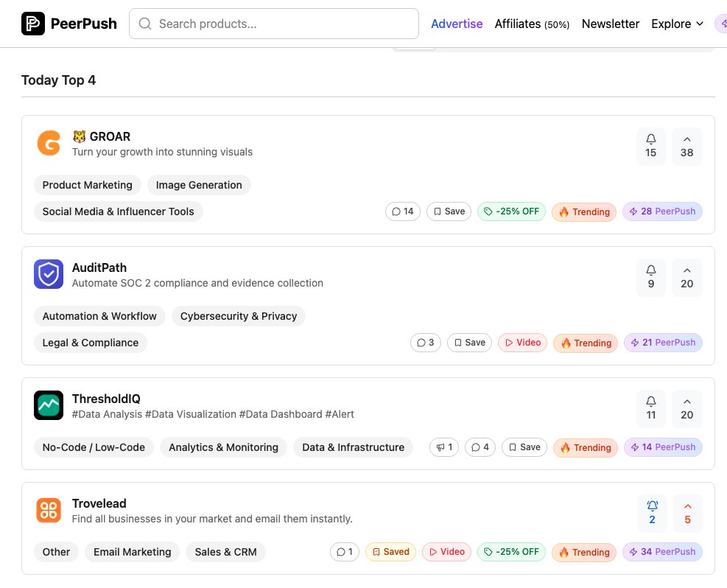Open the Trovelead orange logo

pos(49,510)
